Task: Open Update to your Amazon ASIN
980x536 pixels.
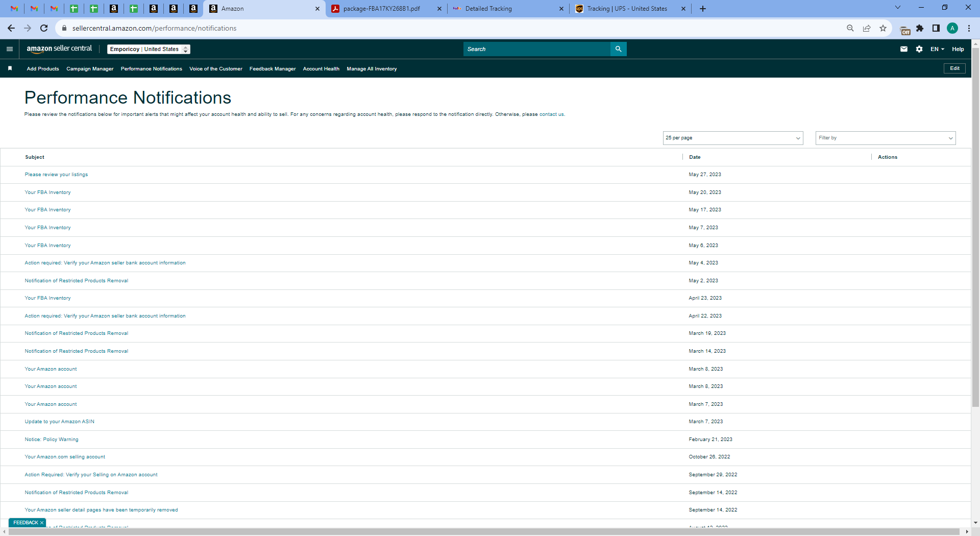Action: (x=59, y=422)
